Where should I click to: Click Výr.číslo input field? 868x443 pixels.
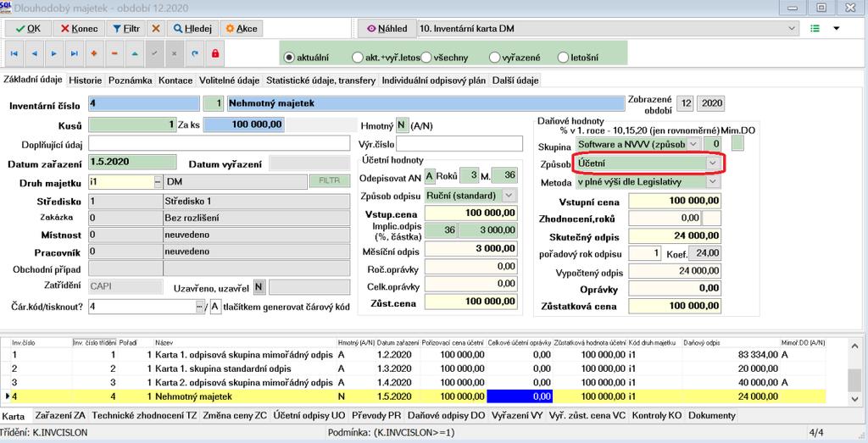(459, 144)
